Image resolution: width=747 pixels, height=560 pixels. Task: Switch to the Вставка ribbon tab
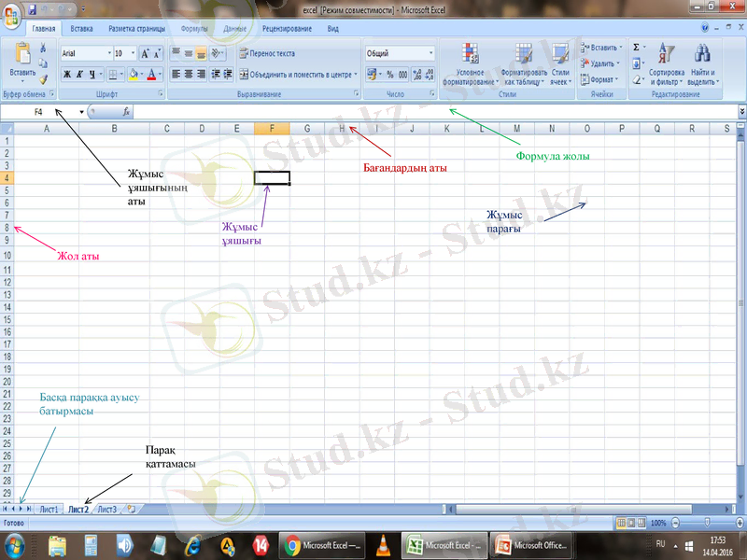tap(81, 28)
